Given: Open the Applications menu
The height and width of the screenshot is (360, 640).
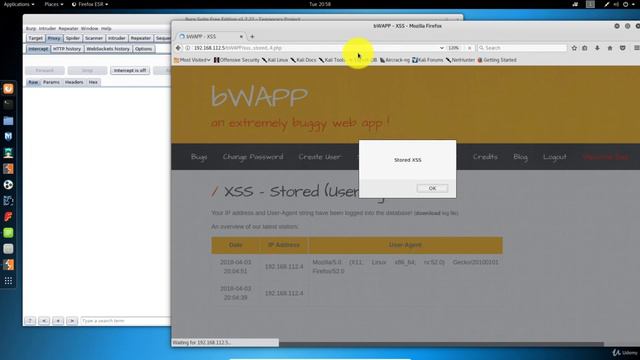Looking at the screenshot, I should coord(19,4).
